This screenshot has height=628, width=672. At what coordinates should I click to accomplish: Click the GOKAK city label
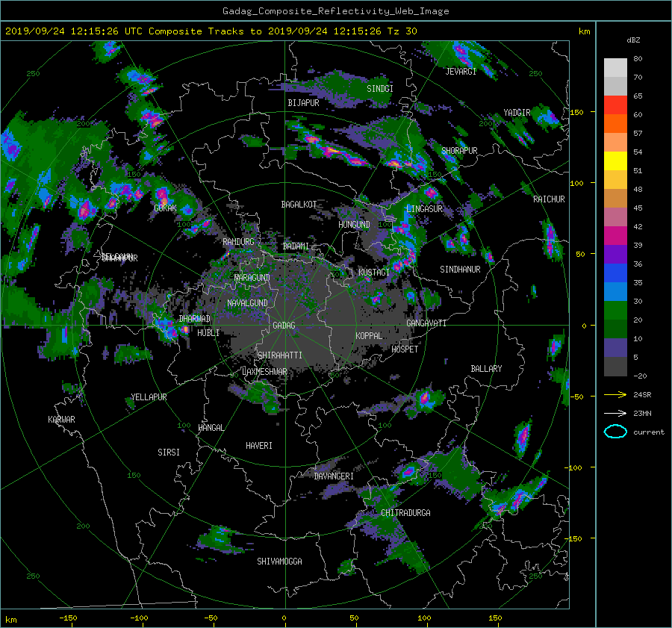[x=165, y=208]
